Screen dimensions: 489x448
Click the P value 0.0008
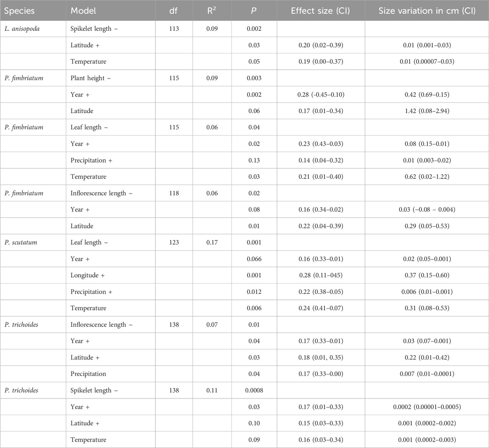coord(254,391)
